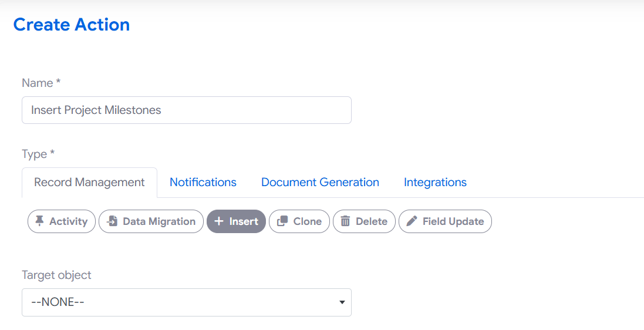This screenshot has width=644, height=330.
Task: Choose the Activity action type label
Action: tap(68, 221)
